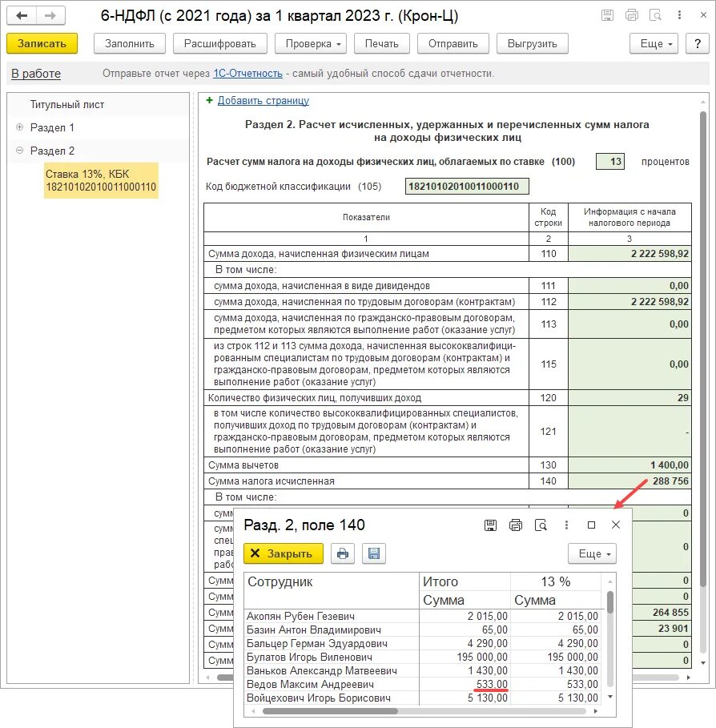Open preview icon in main title bar
The width and height of the screenshot is (716, 728).
point(655,15)
